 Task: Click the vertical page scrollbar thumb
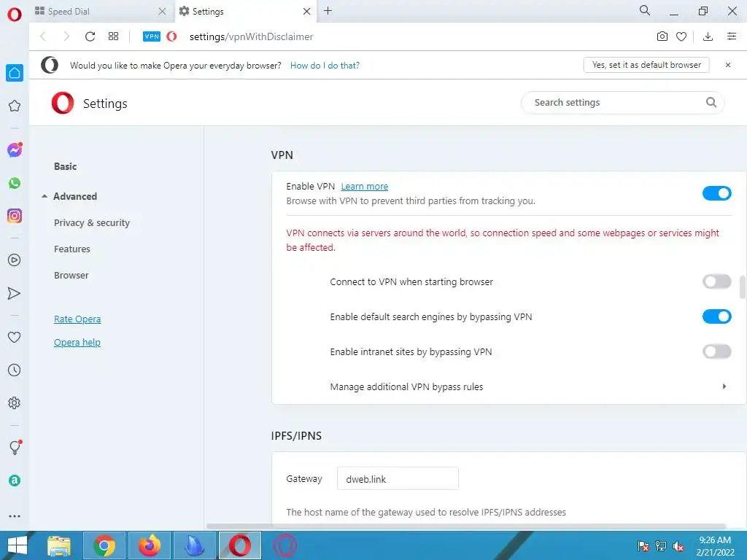[x=742, y=287]
